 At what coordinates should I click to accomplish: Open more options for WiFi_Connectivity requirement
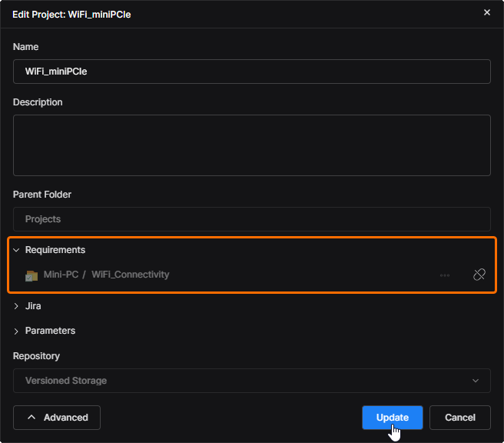(x=445, y=275)
